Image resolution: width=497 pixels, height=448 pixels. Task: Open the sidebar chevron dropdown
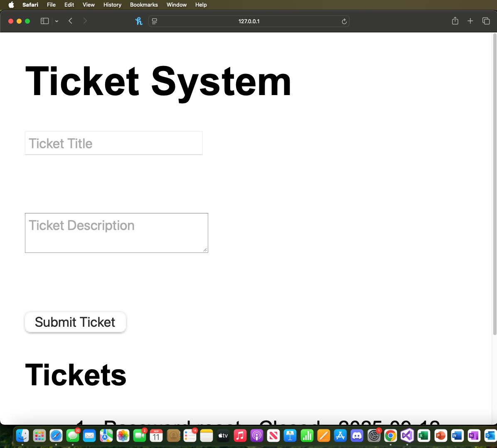click(57, 21)
